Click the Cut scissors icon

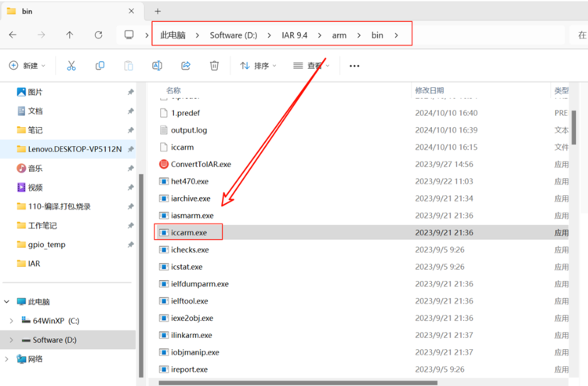pyautogui.click(x=71, y=66)
